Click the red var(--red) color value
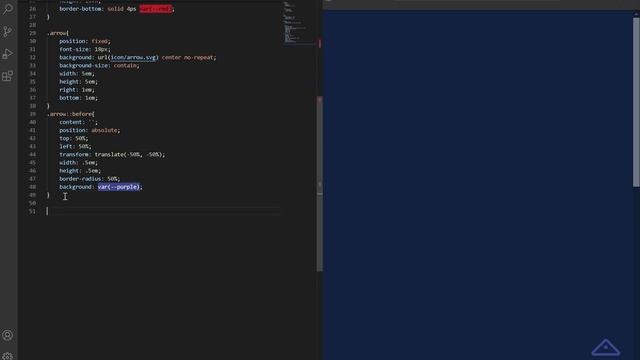 [x=156, y=9]
